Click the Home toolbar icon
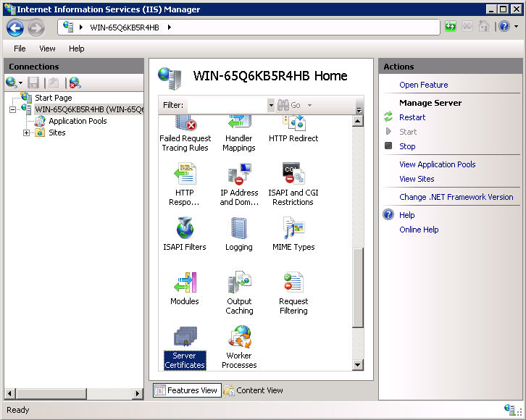The height and width of the screenshot is (420, 526). pyautogui.click(x=483, y=26)
